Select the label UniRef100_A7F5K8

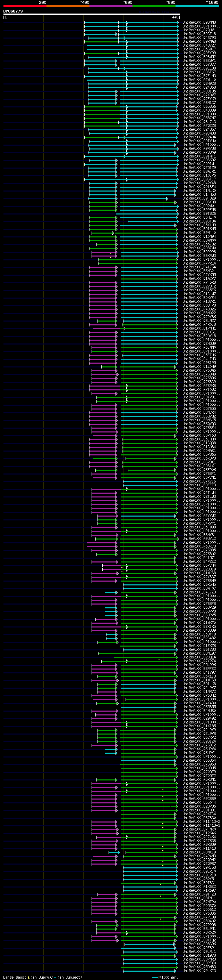click(199, 282)
